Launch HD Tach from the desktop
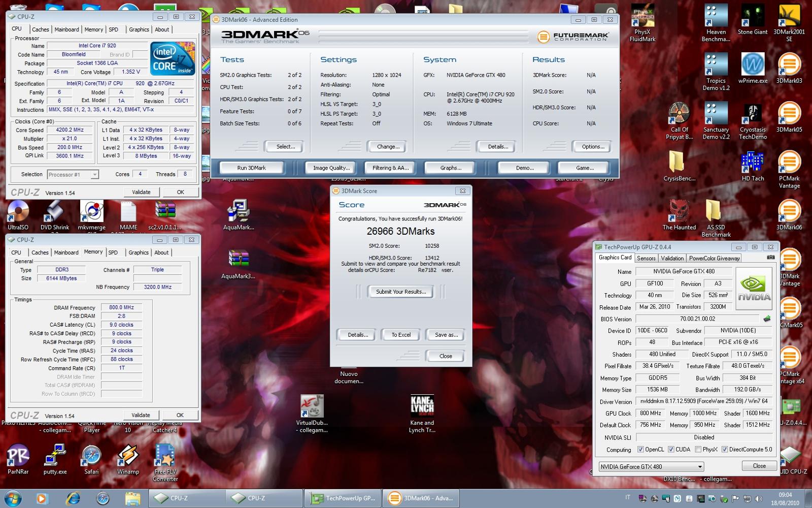Image resolution: width=812 pixels, height=508 pixels. click(x=753, y=166)
